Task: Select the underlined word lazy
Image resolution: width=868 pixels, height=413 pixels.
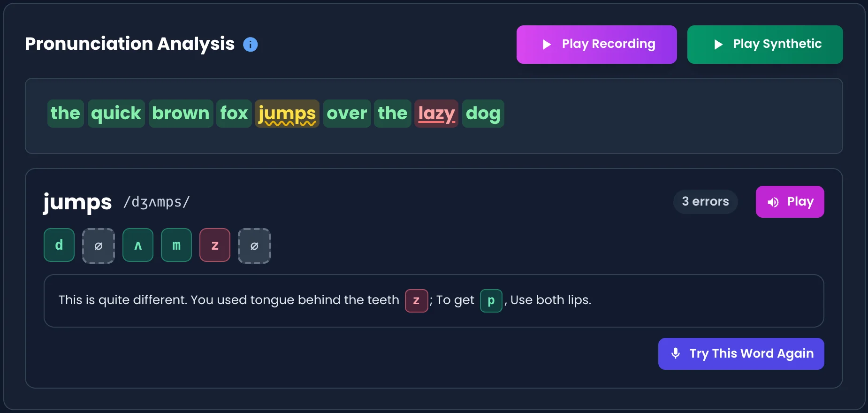Action: (x=436, y=113)
